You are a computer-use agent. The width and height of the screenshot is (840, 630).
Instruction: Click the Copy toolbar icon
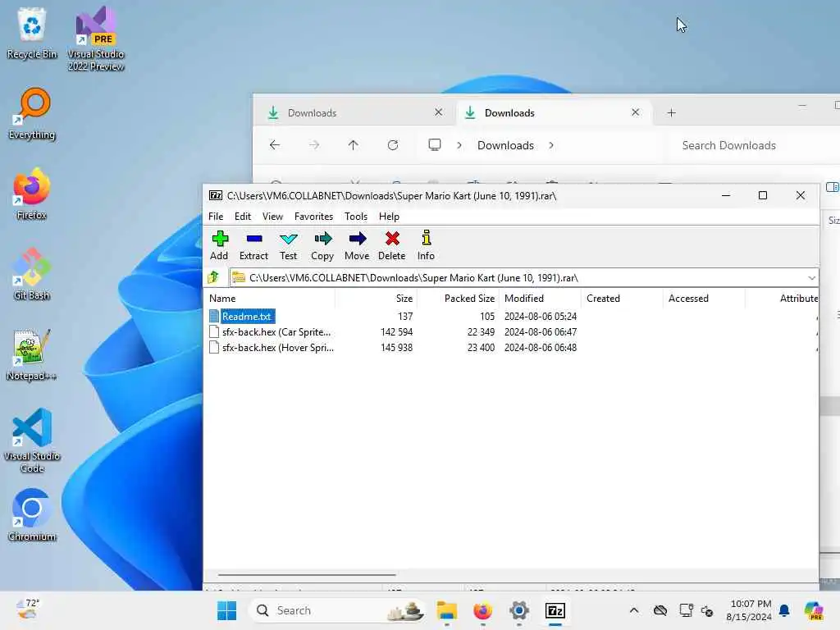[x=322, y=245]
